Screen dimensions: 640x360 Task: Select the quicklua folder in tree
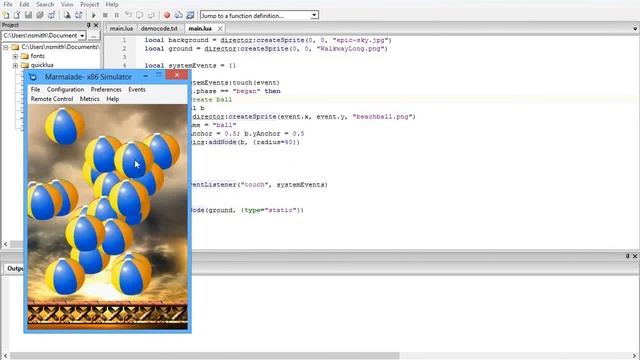coord(42,65)
